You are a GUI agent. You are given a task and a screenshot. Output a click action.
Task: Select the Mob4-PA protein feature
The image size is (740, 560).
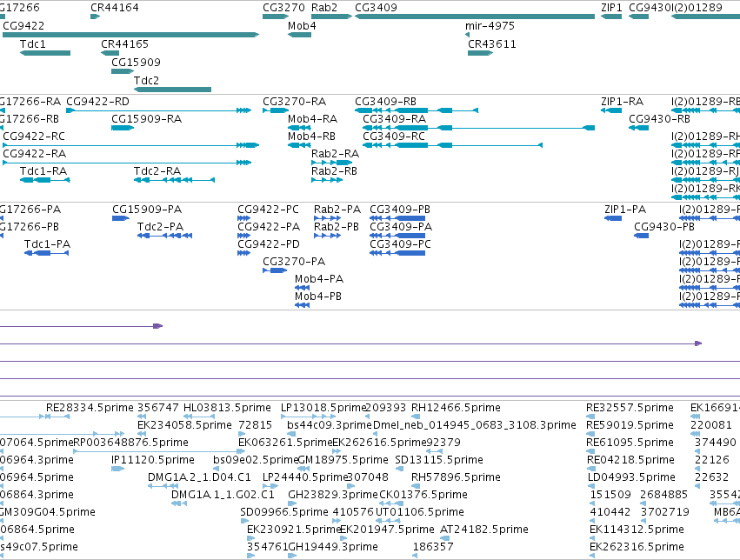tap(302, 288)
